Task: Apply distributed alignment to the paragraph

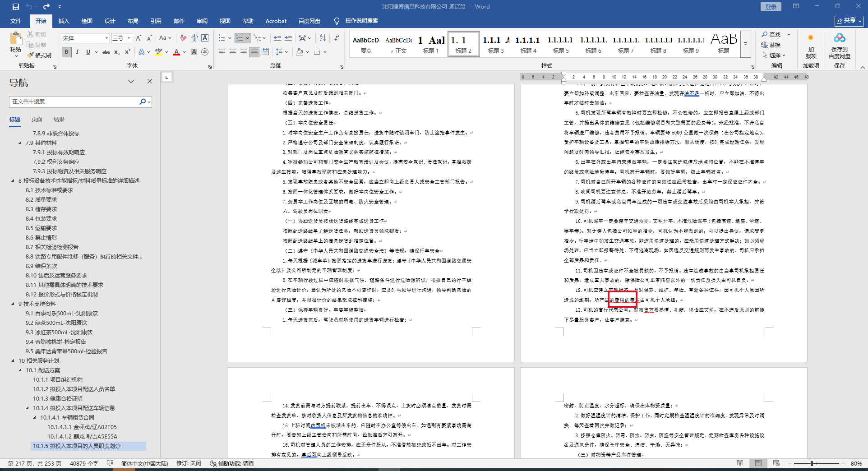Action: click(x=265, y=52)
